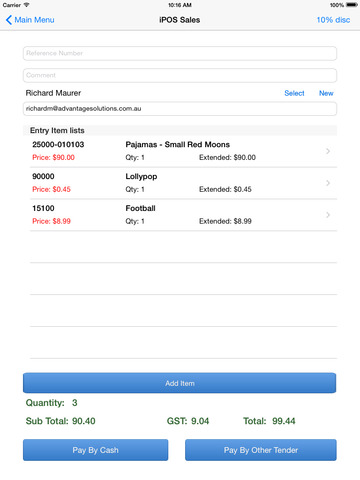Expand the Pajamas item chevron
The image size is (360, 480).
(328, 151)
